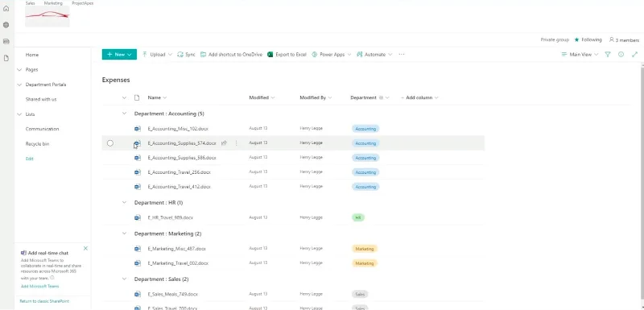Open the Sales tab in top navigation
Image resolution: width=644 pixels, height=310 pixels.
click(x=30, y=3)
